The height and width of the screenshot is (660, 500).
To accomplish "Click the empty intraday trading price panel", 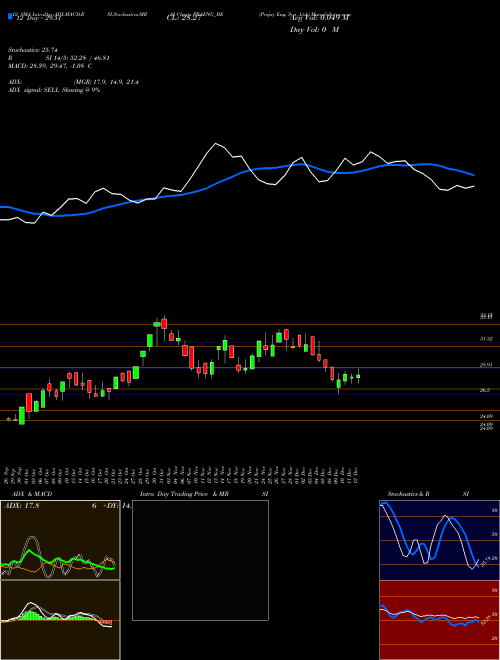I will pyautogui.click(x=200, y=560).
